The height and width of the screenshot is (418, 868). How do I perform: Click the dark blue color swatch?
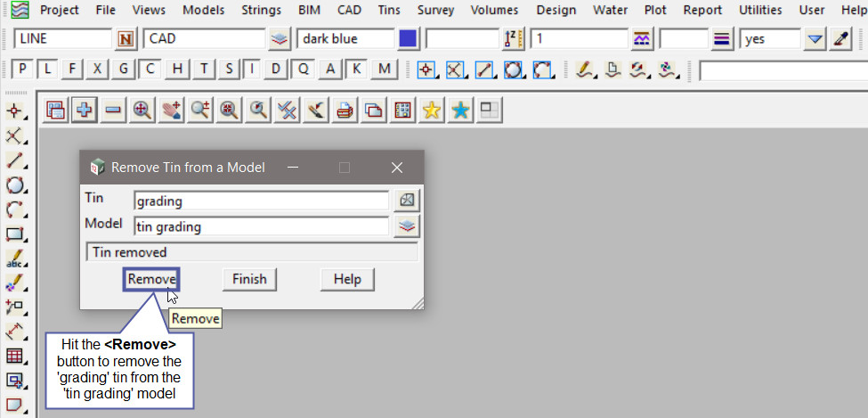coord(409,39)
